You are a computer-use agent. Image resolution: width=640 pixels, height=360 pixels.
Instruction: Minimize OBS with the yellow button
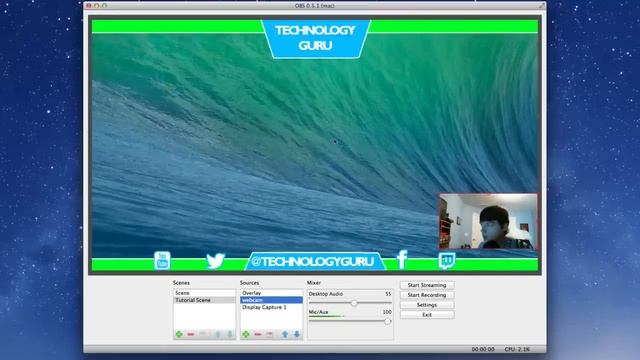(97, 6)
